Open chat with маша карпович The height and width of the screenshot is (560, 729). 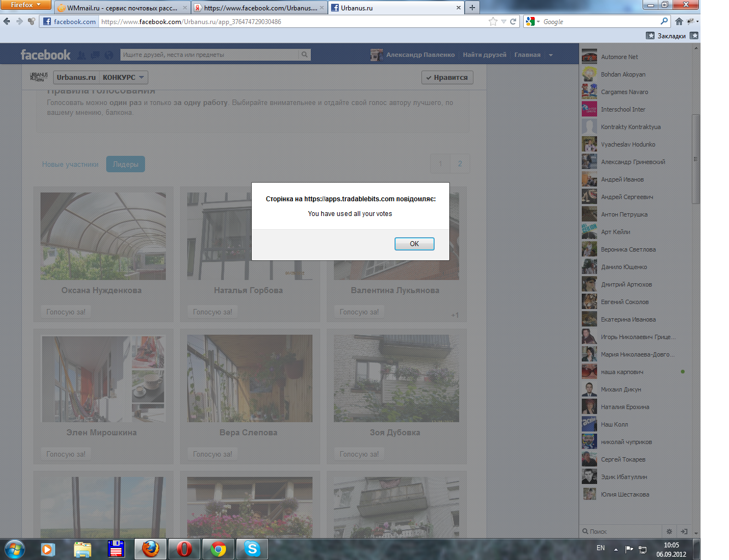(635, 372)
